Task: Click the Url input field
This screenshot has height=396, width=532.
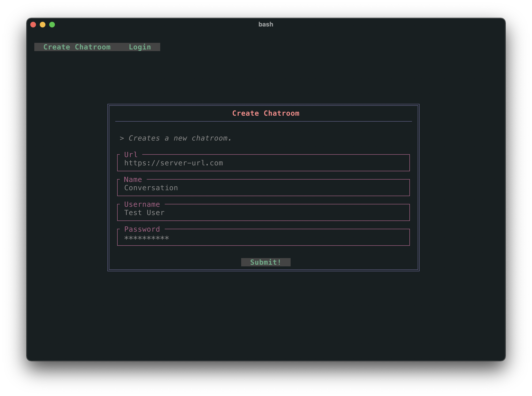Action: coord(263,163)
